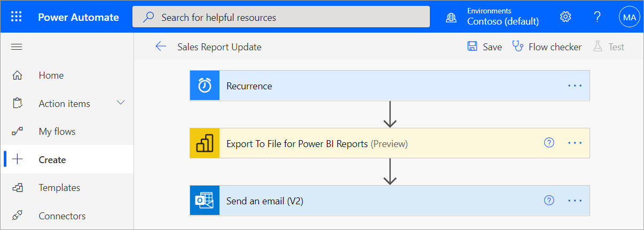Viewport: 644px width, 230px height.
Task: Click the Power BI export step icon
Action: click(205, 143)
